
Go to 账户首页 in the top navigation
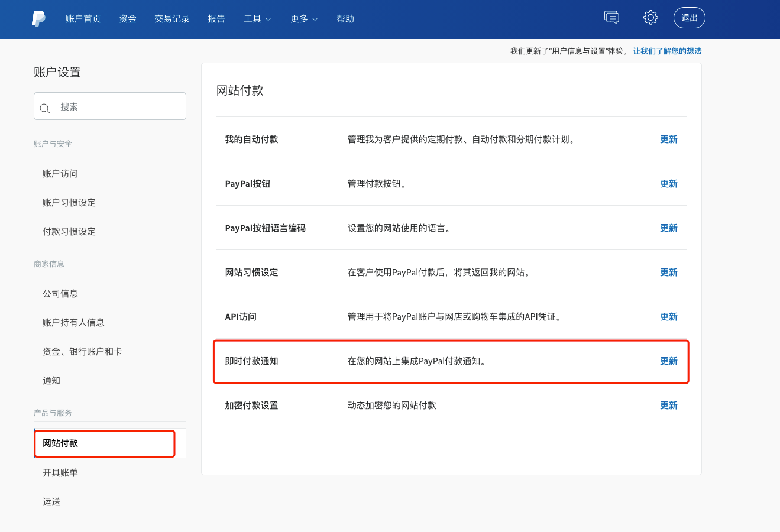coord(83,19)
